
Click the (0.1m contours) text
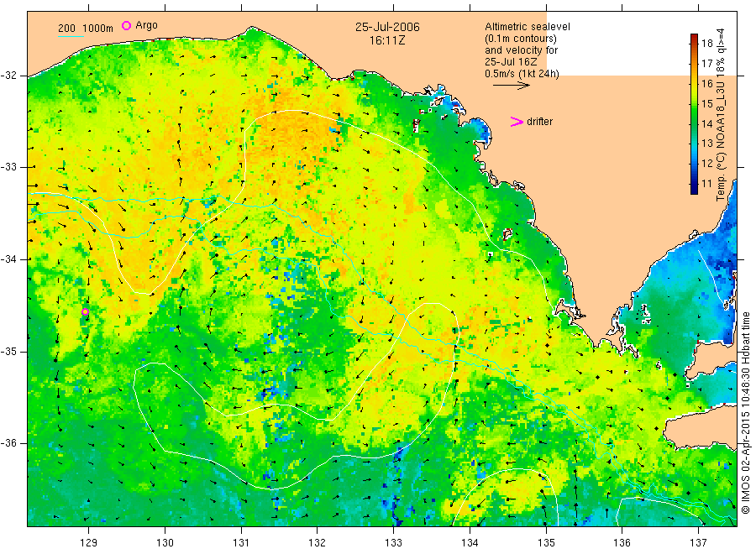[521, 39]
